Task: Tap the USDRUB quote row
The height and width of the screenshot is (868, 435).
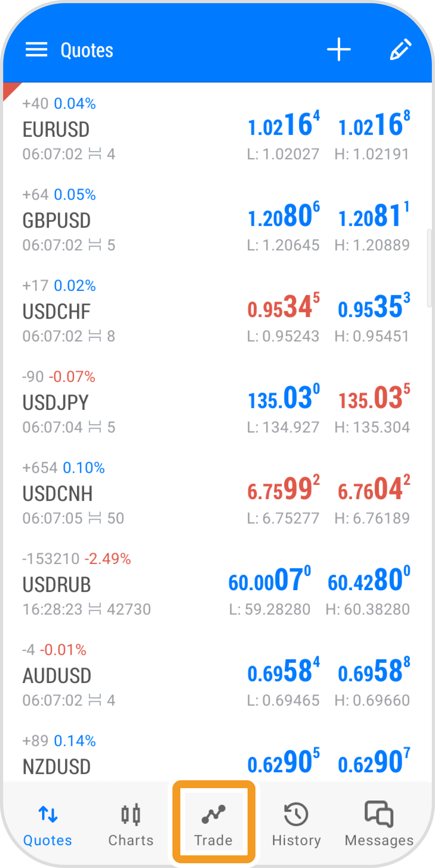Action: click(x=158, y=584)
